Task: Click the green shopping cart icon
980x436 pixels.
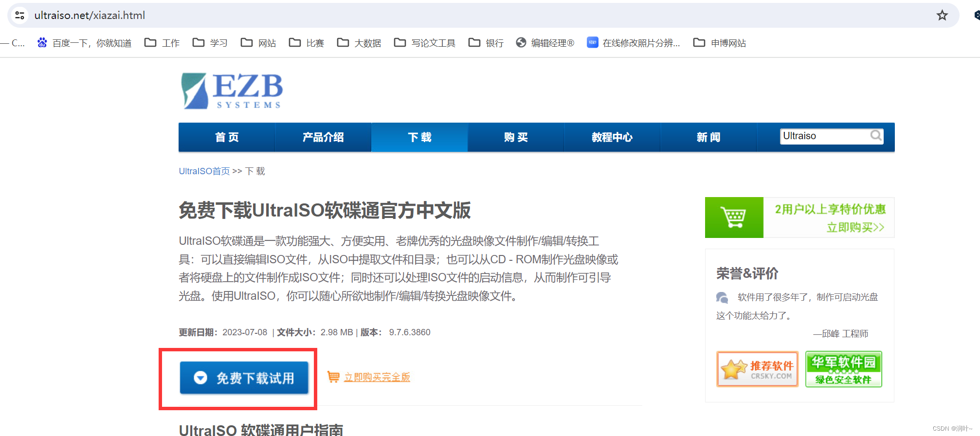Action: click(x=734, y=218)
